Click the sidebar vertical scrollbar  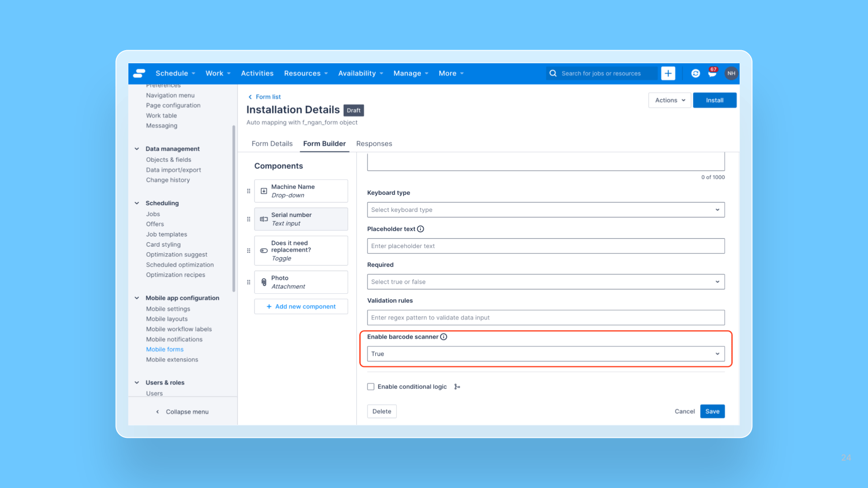click(x=234, y=208)
